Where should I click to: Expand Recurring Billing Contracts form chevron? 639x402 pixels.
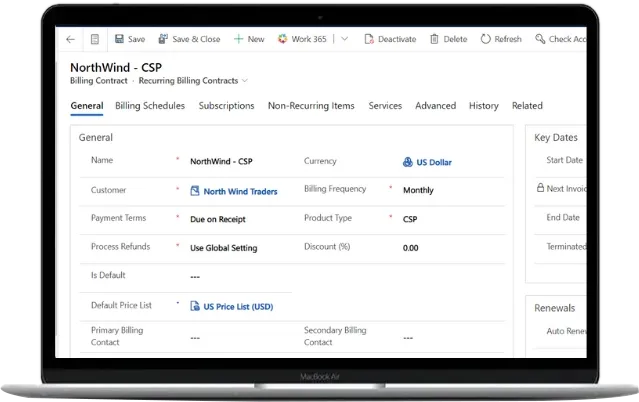245,81
